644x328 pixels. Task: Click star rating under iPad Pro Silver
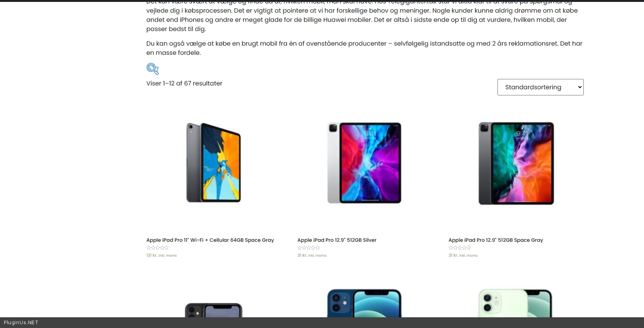point(309,248)
